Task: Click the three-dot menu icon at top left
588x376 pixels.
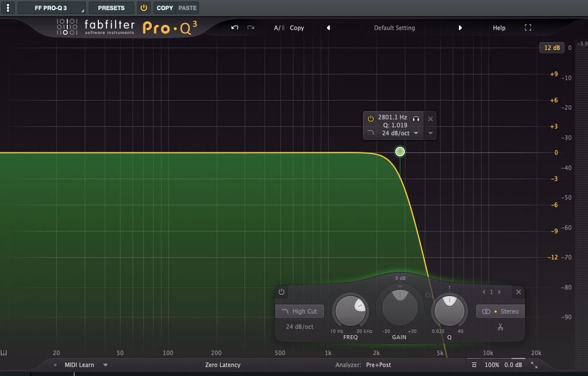Action: (8, 8)
